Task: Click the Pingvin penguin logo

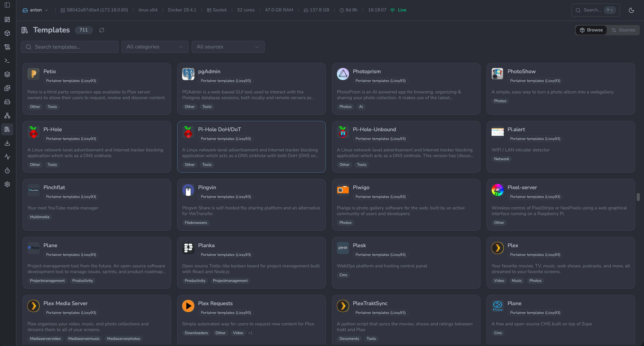Action: tap(188, 190)
